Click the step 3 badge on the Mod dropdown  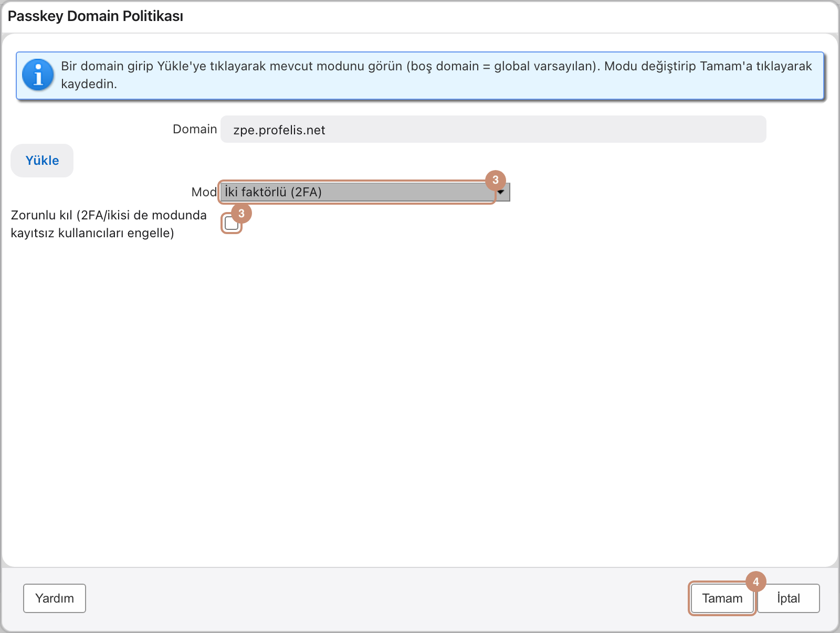(496, 180)
